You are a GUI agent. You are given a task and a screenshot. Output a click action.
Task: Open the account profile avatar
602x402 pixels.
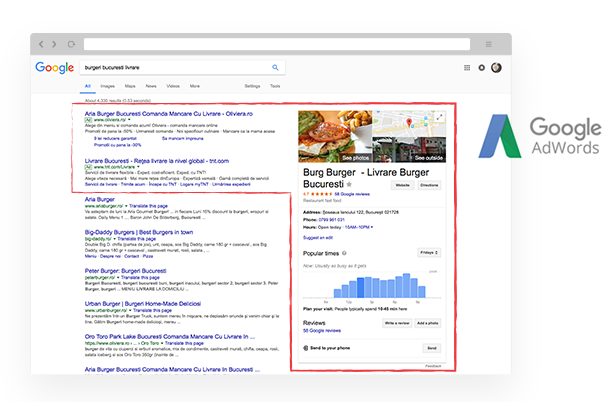(496, 68)
